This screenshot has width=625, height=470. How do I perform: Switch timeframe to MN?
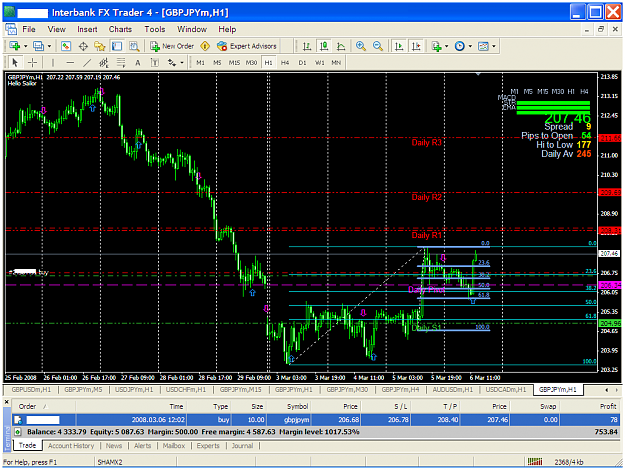[336, 63]
